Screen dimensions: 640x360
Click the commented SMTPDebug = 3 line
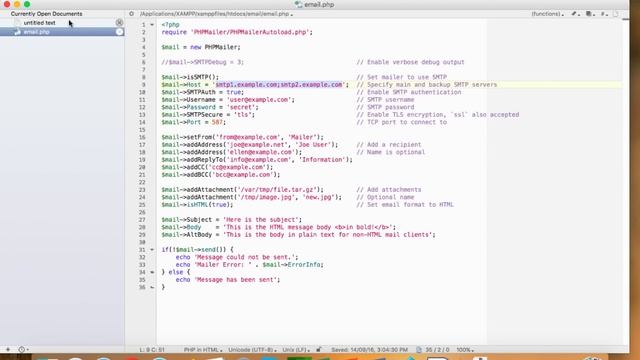[x=202, y=62]
